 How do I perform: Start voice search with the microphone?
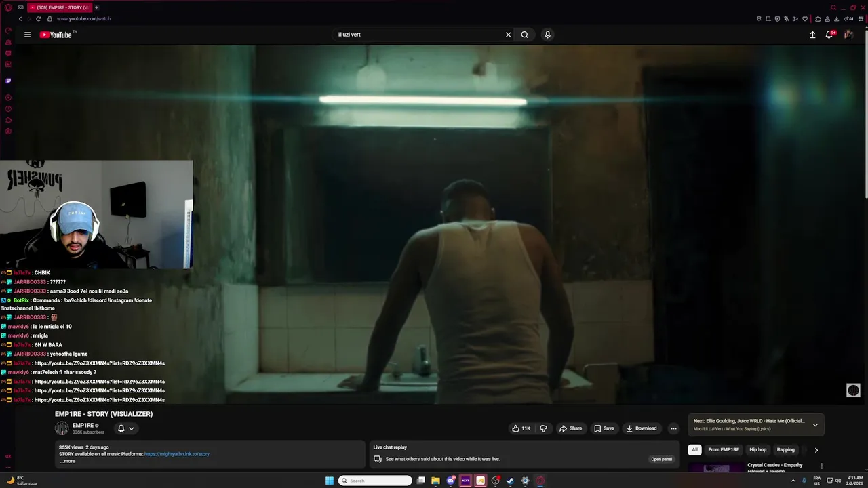click(547, 35)
